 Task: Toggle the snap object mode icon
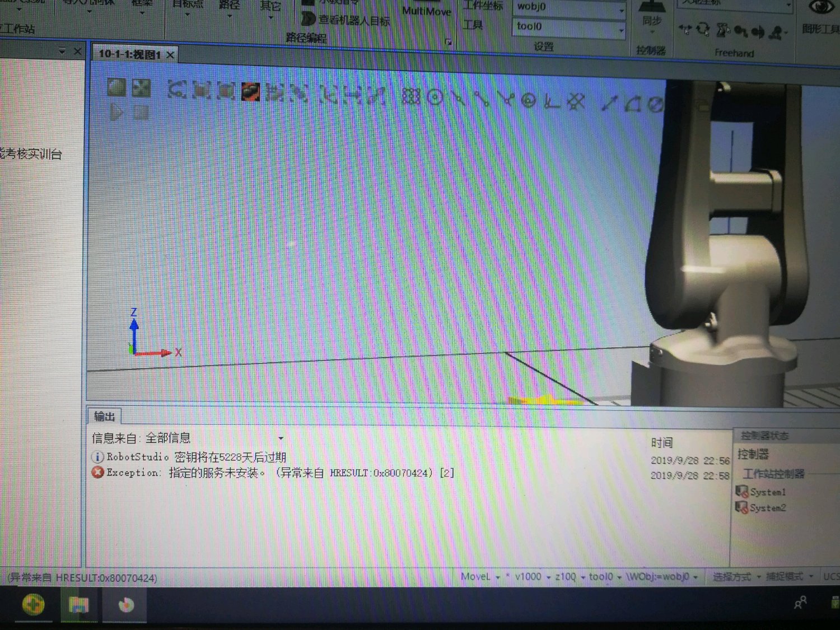[411, 97]
